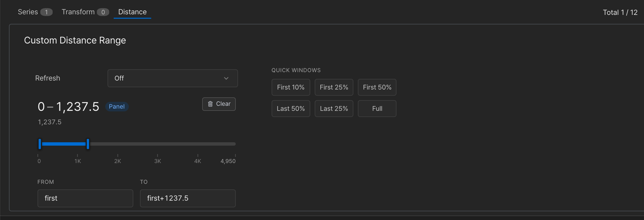The width and height of the screenshot is (644, 220).
Task: Click slider track near the 3K mark
Action: [x=158, y=144]
